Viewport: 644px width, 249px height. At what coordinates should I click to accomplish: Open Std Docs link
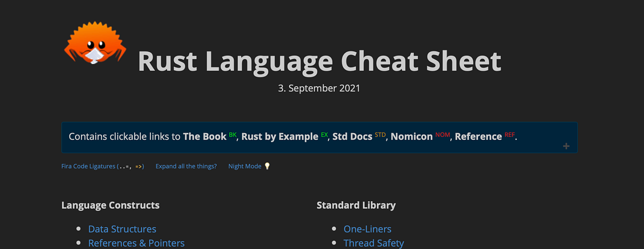click(352, 136)
